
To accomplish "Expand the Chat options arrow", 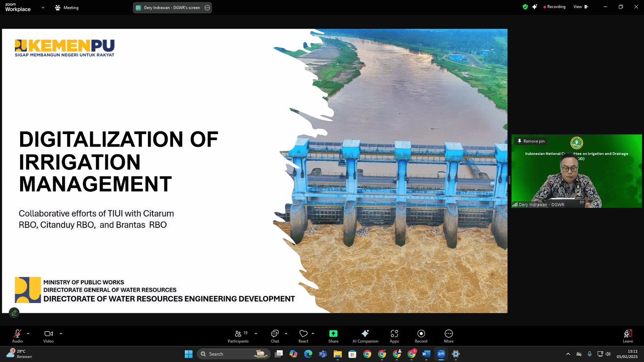I will coord(286,334).
